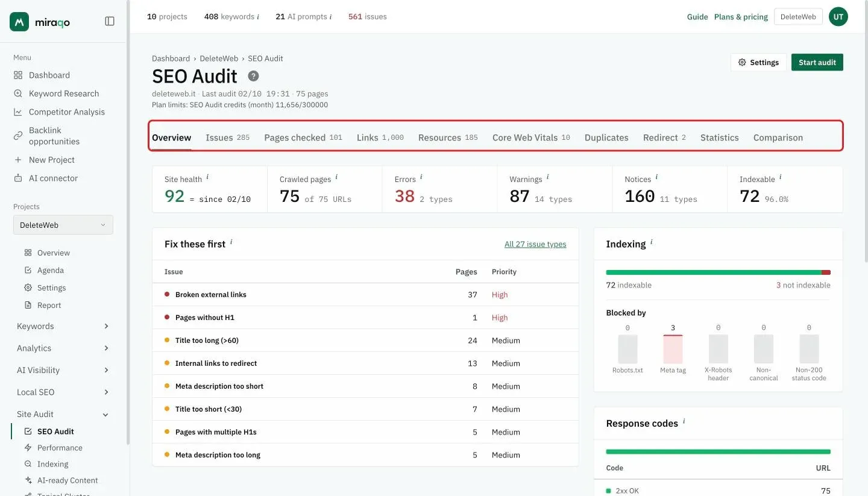Click the Response codes green bar
This screenshot has width=868, height=496.
[718, 451]
